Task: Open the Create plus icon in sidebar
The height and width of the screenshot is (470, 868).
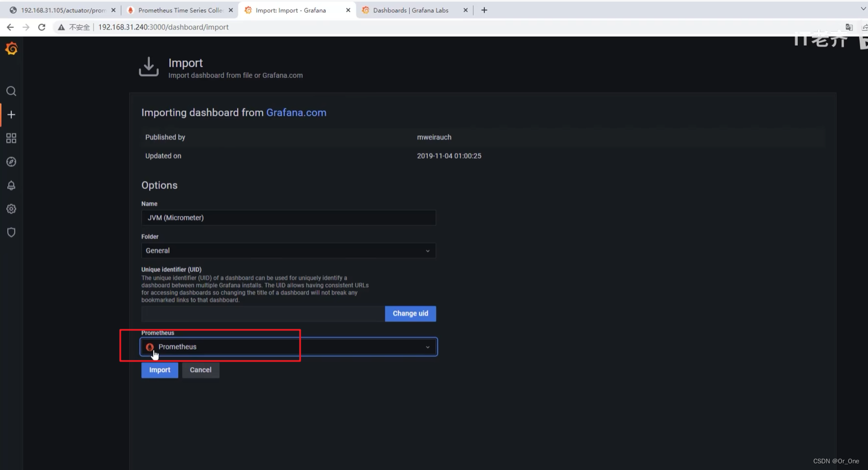Action: 11,115
